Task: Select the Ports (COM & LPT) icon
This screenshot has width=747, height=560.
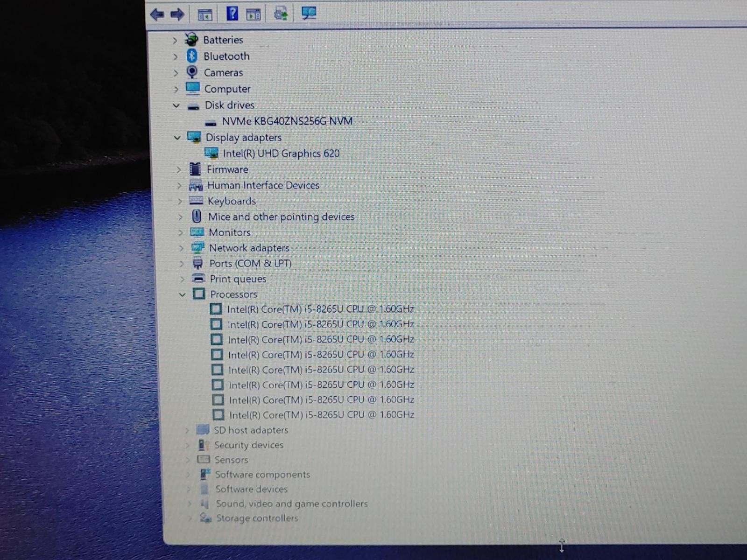Action: (x=198, y=263)
